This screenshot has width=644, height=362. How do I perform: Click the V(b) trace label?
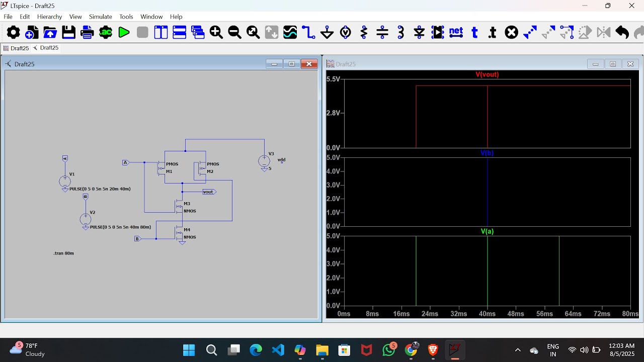click(x=487, y=153)
